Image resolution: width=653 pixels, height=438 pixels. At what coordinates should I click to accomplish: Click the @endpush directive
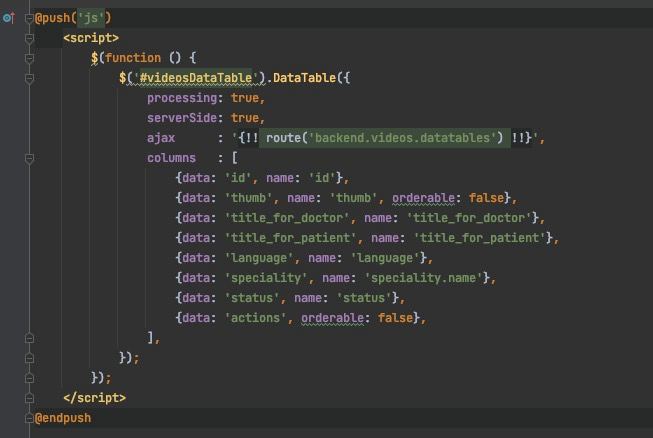coord(63,418)
